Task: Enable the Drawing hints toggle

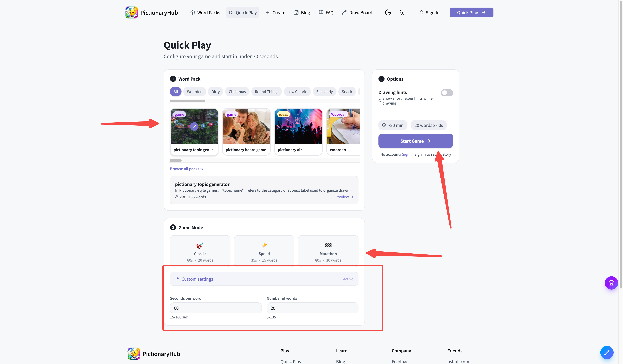Action: click(446, 93)
